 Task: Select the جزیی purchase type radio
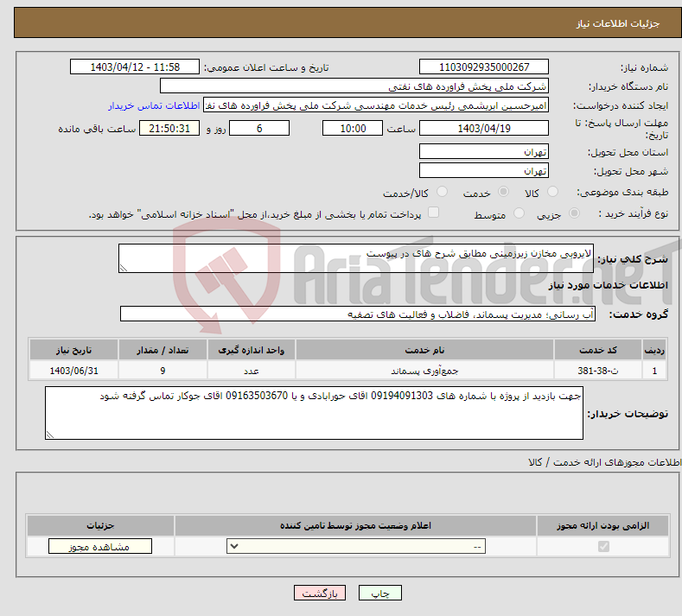tap(574, 213)
